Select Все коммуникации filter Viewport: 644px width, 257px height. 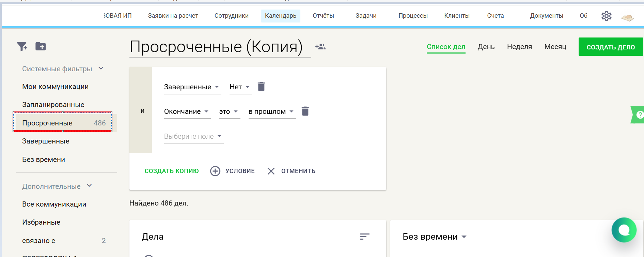[x=54, y=204]
